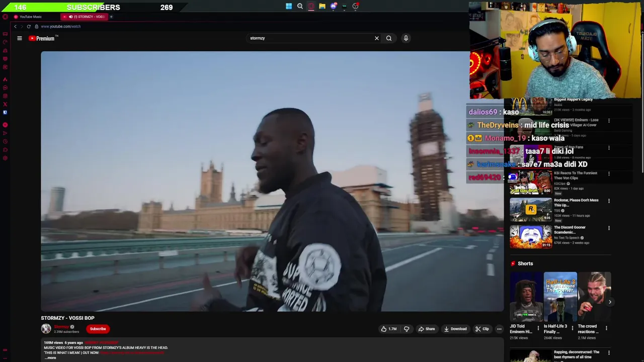The height and width of the screenshot is (362, 644).
Task: Like the video with 1.7M likes
Action: tap(389, 329)
